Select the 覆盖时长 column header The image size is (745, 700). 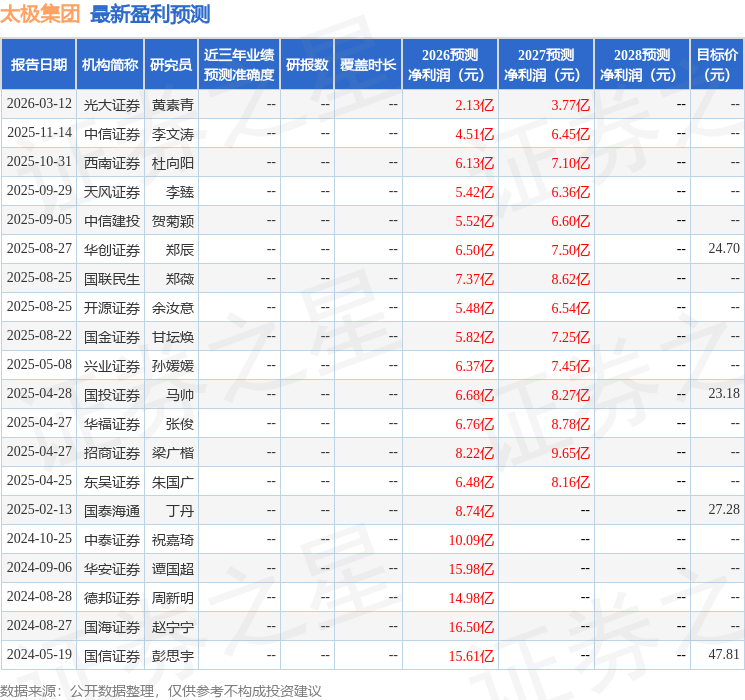[x=367, y=65]
